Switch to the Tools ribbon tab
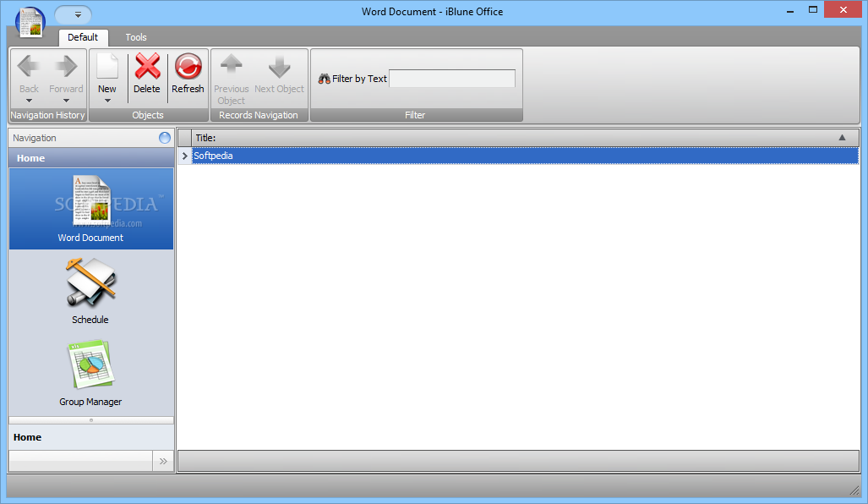868x504 pixels. pos(136,37)
